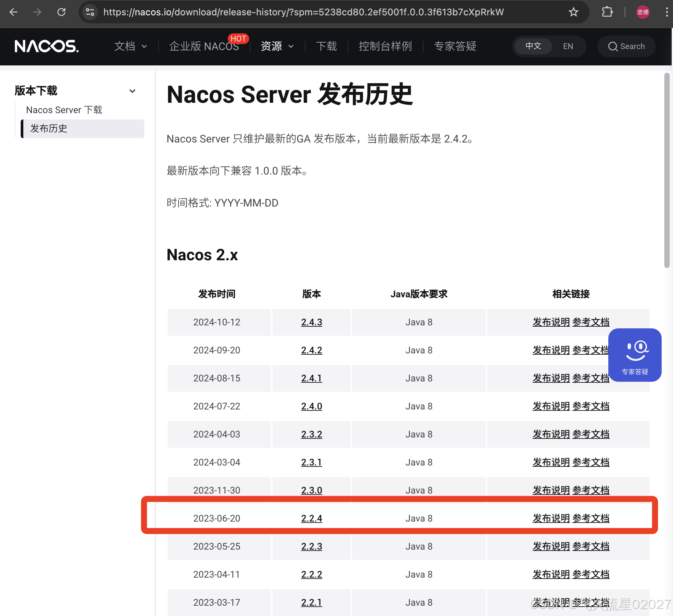Switch language to EN
The image size is (673, 616).
[x=568, y=46]
